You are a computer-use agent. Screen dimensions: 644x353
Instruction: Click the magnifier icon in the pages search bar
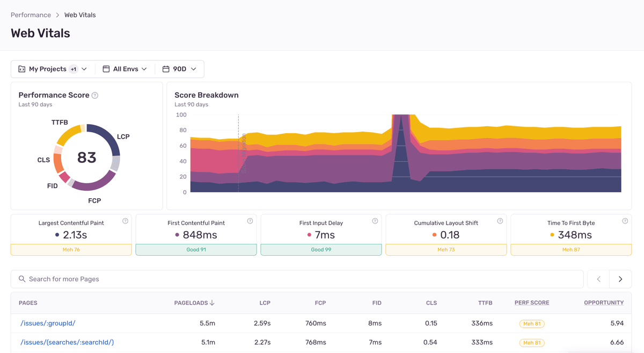coord(21,279)
